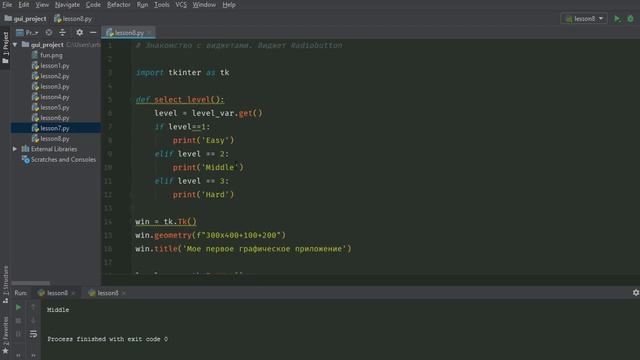The width and height of the screenshot is (640, 360).
Task: Click the win.title code line
Action: 243,249
